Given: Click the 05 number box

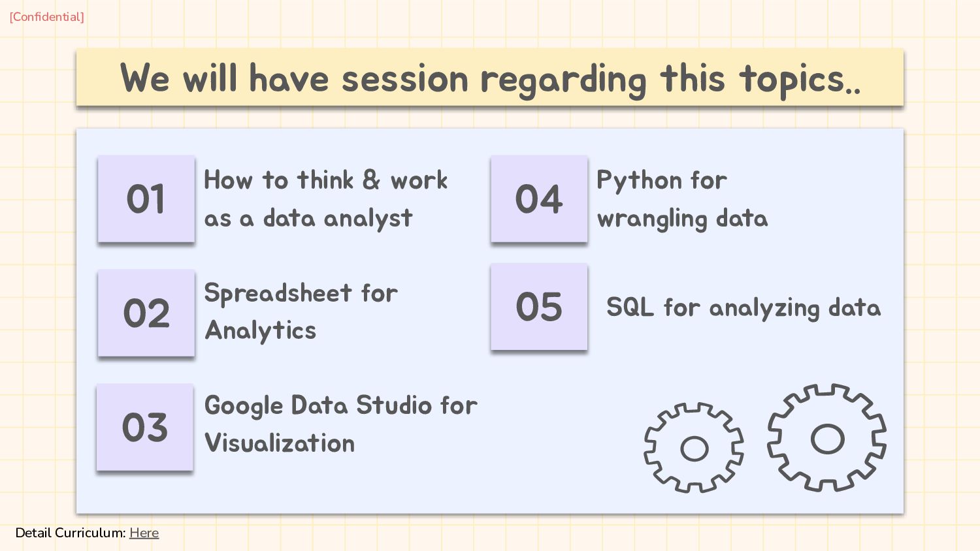Looking at the screenshot, I should coord(539,306).
